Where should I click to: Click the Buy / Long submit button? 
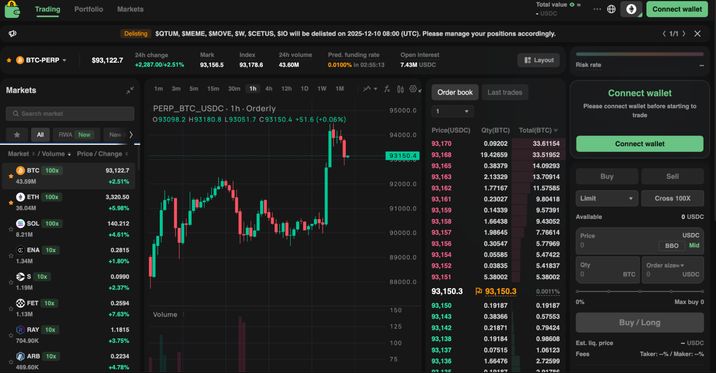click(x=639, y=323)
